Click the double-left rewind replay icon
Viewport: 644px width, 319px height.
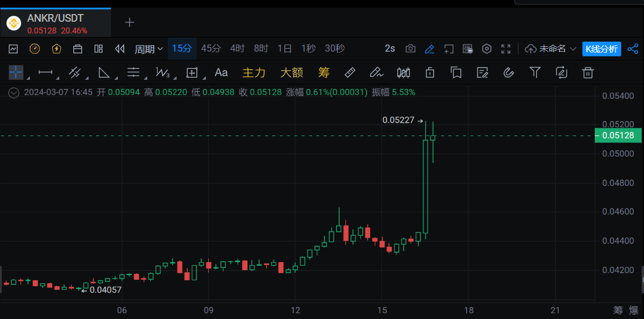[120, 49]
